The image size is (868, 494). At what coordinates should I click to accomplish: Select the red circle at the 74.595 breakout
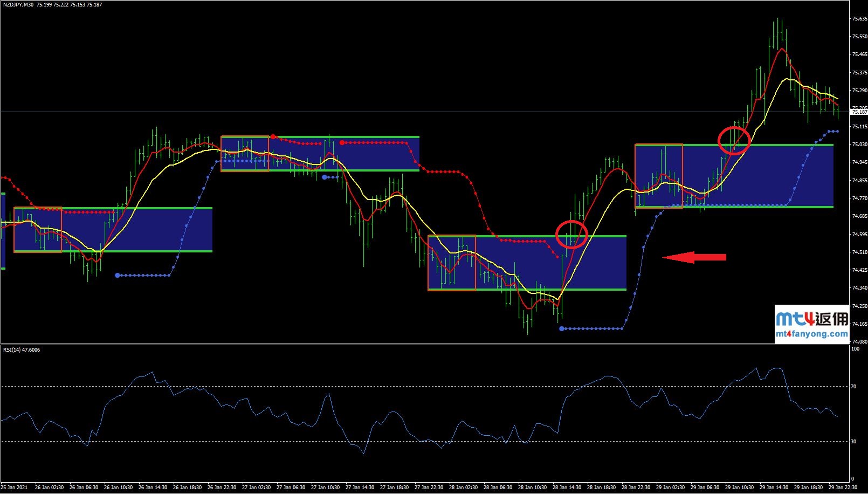click(571, 234)
